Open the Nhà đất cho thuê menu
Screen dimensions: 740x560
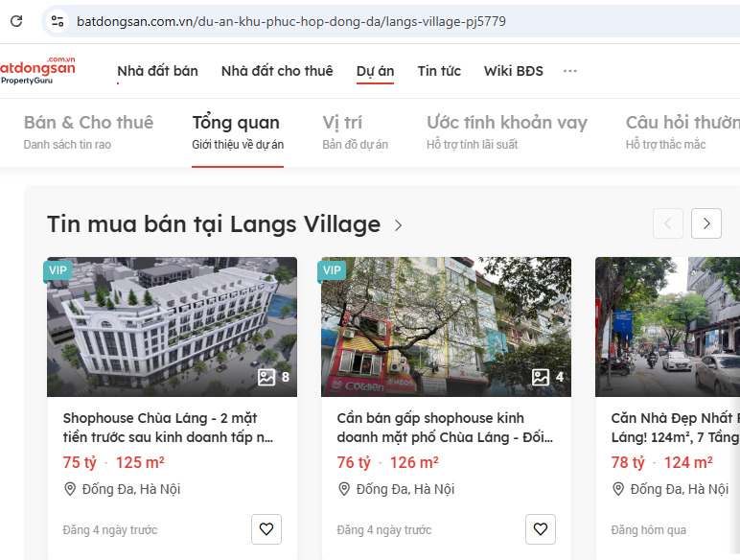pos(277,71)
